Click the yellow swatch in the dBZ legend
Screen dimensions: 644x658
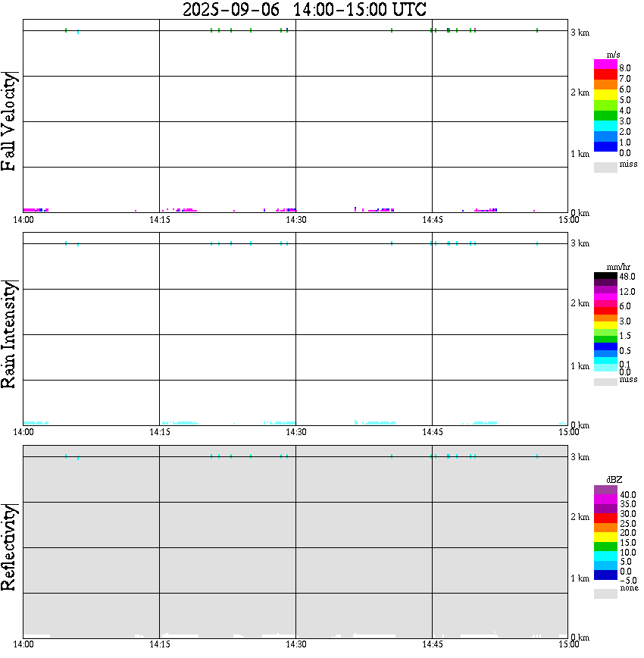[x=605, y=537]
